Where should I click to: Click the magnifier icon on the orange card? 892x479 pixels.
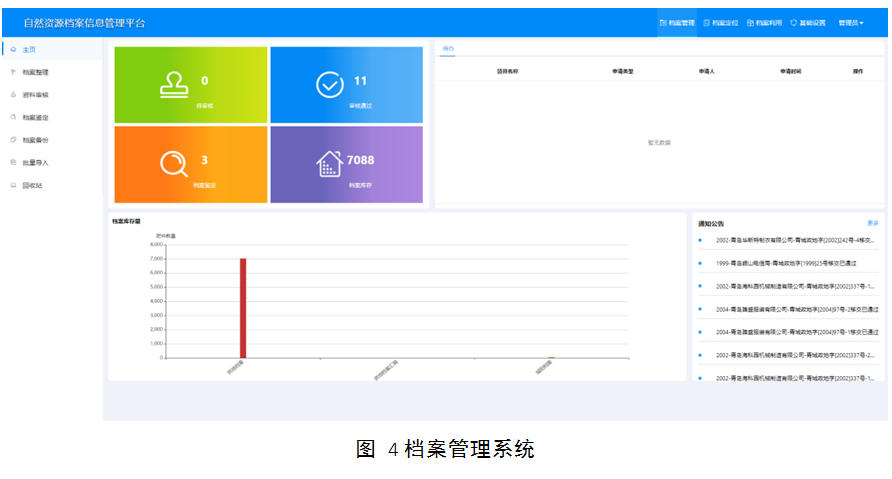click(x=174, y=163)
